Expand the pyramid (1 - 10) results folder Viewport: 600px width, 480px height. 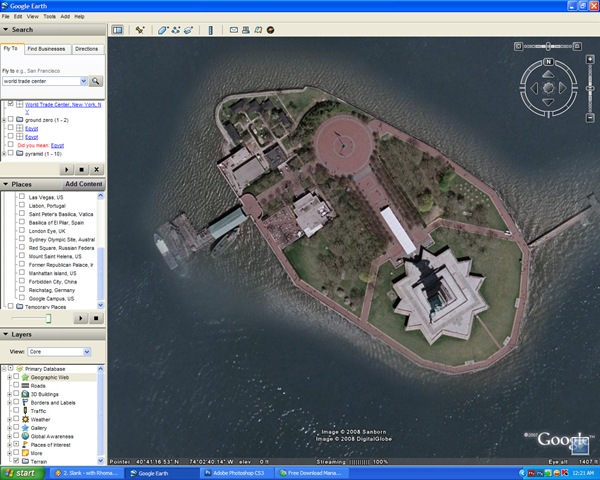[4, 153]
